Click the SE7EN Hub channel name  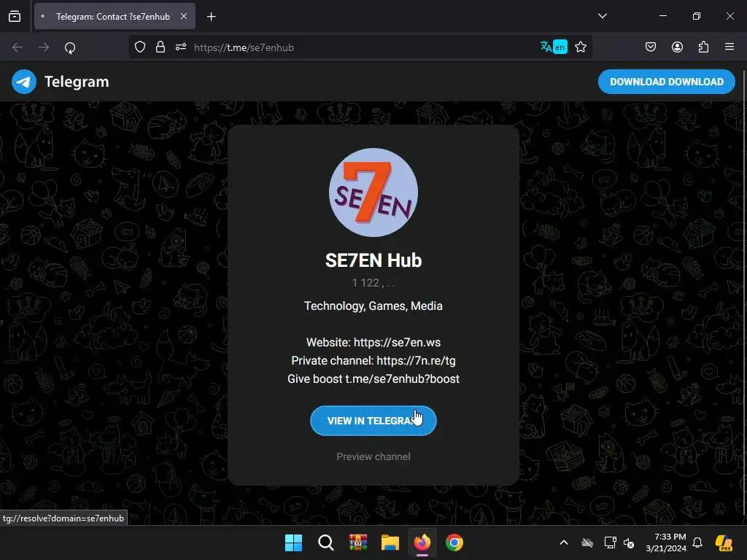[373, 260]
